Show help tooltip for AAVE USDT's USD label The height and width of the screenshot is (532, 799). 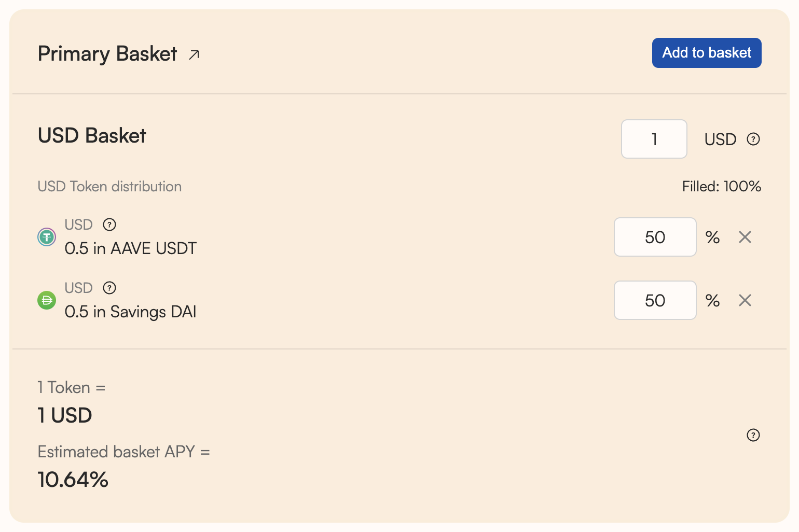click(109, 225)
